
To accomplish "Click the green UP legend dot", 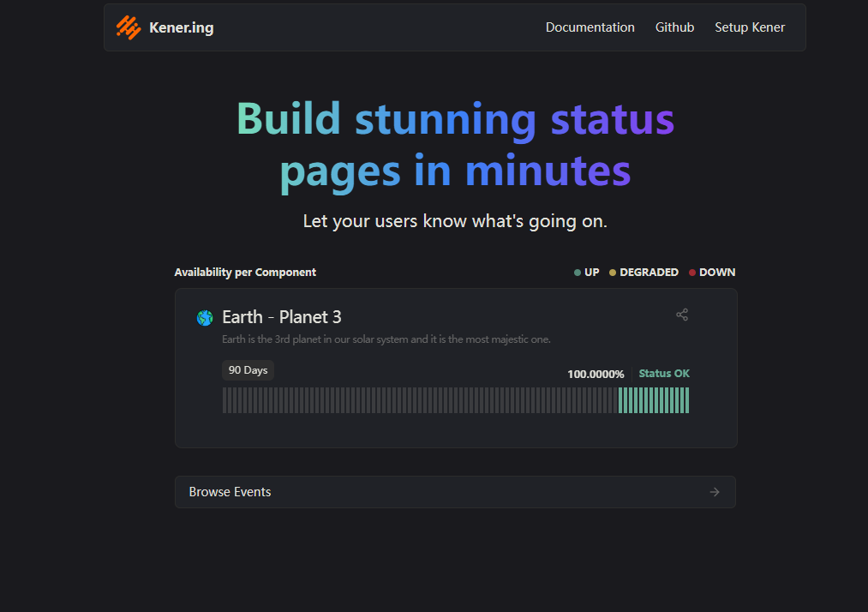I will 578,273.
